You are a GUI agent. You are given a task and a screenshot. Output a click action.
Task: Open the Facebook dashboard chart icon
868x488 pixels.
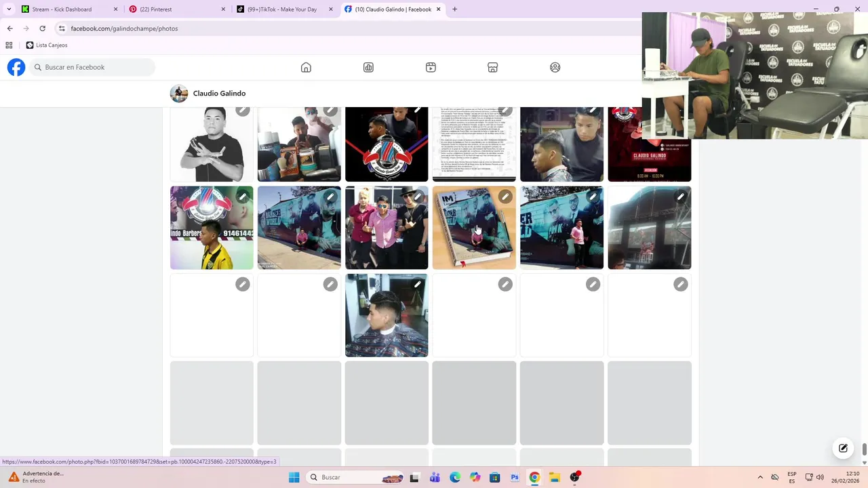click(x=368, y=67)
